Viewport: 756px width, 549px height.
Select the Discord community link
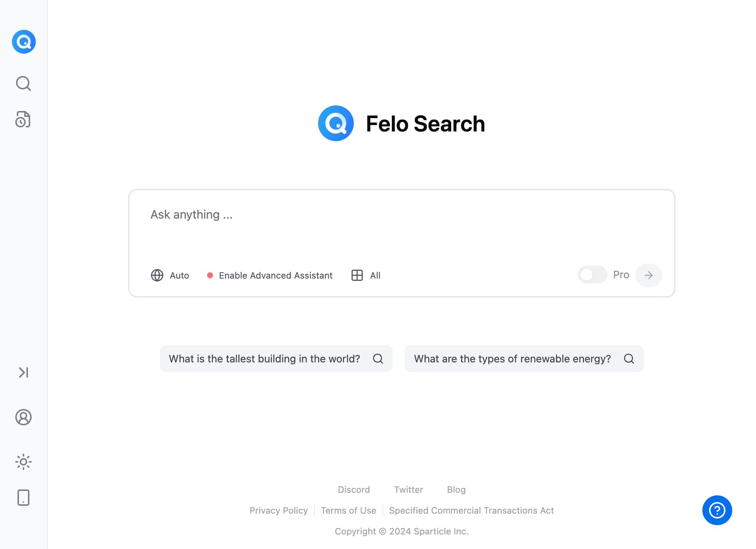tap(353, 489)
